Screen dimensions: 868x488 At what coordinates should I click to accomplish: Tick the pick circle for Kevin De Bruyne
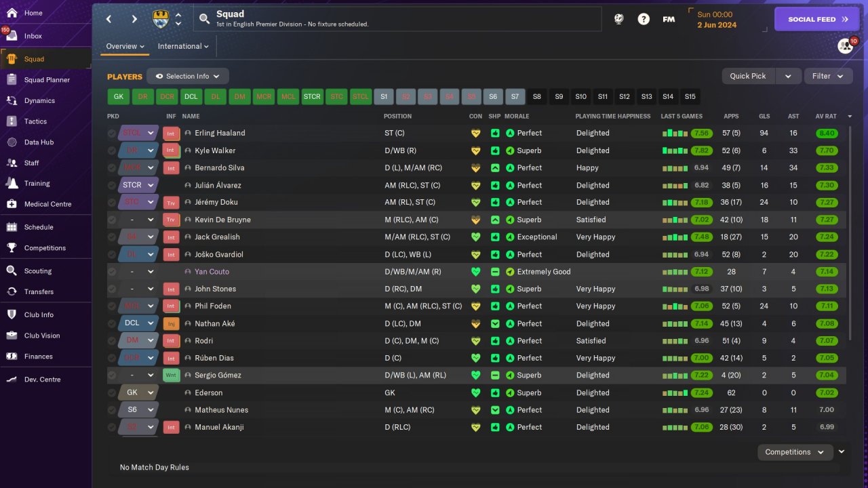[112, 220]
